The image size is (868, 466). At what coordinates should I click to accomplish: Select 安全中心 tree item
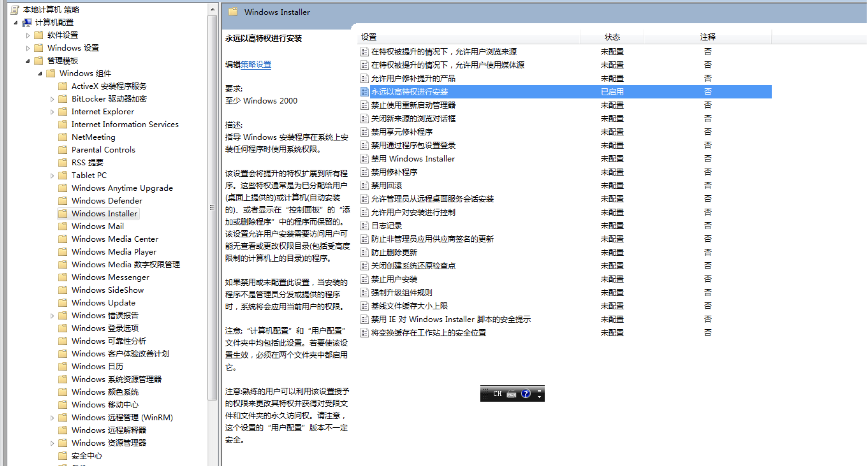pyautogui.click(x=87, y=456)
